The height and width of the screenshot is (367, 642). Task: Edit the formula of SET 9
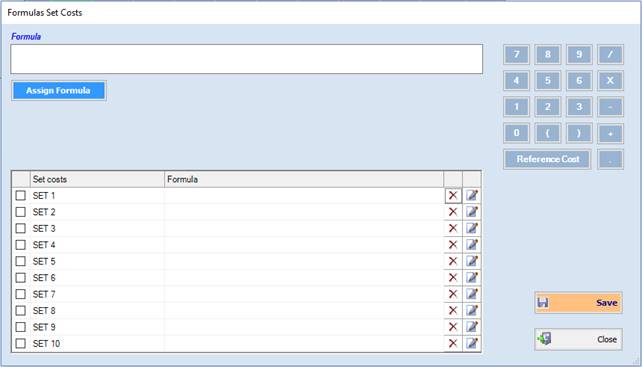coord(472,326)
